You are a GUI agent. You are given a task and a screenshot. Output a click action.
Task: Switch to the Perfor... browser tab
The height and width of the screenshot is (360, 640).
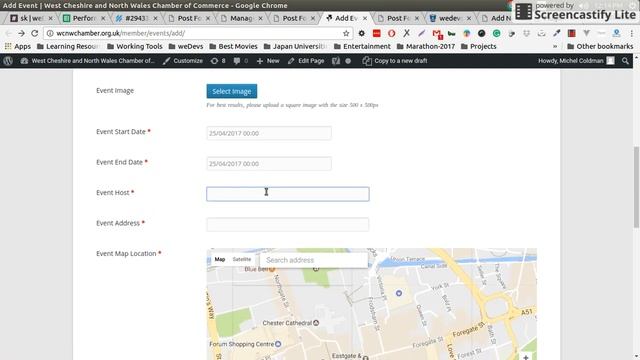tap(84, 18)
